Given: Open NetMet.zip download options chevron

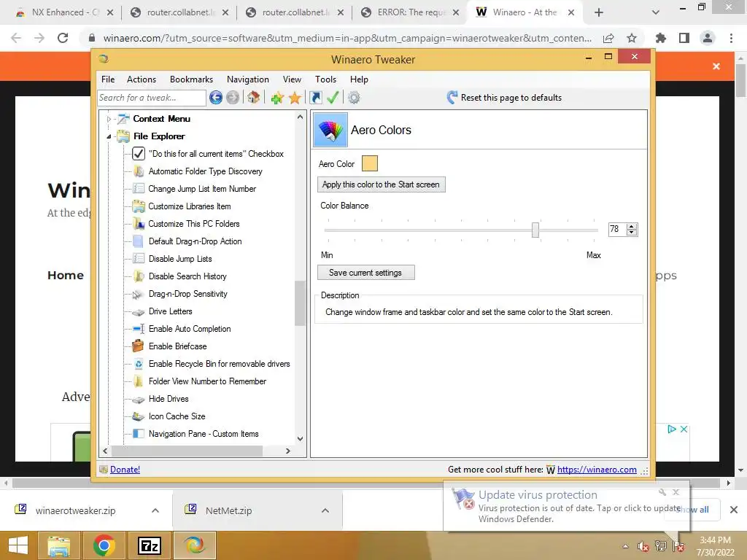Looking at the screenshot, I should click(x=325, y=510).
